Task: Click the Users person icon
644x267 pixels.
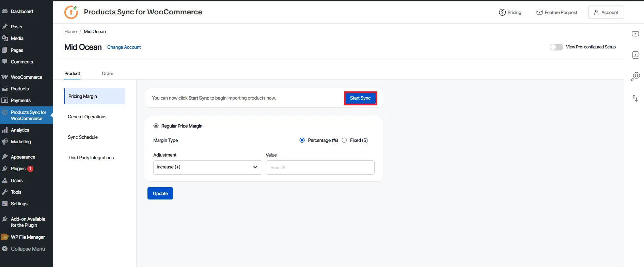Action: click(5, 180)
